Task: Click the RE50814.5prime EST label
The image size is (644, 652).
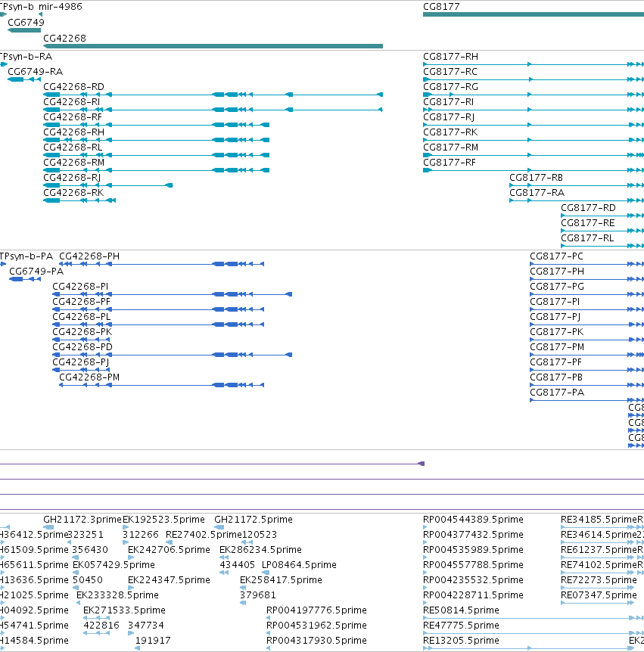Action: [461, 610]
